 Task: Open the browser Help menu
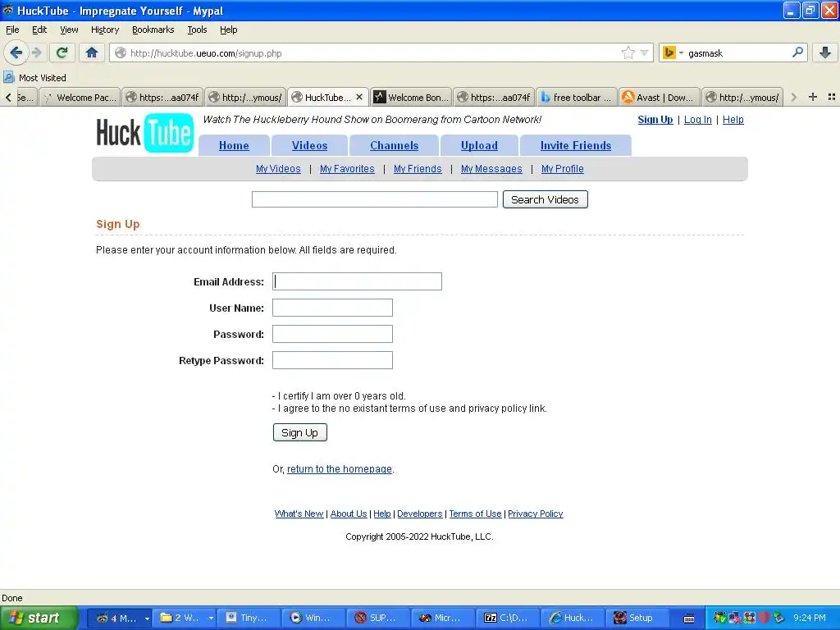pyautogui.click(x=228, y=30)
